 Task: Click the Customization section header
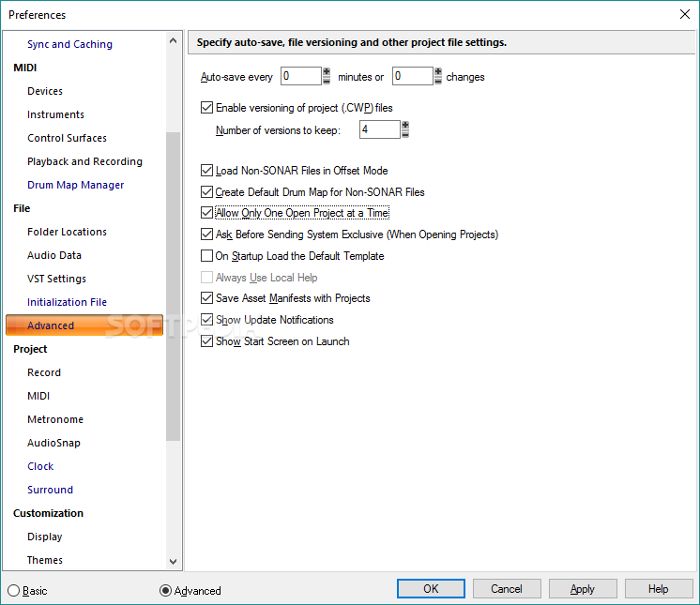pos(48,513)
